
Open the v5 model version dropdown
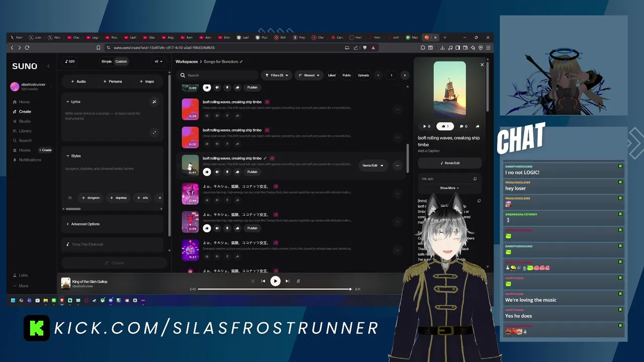pos(158,61)
